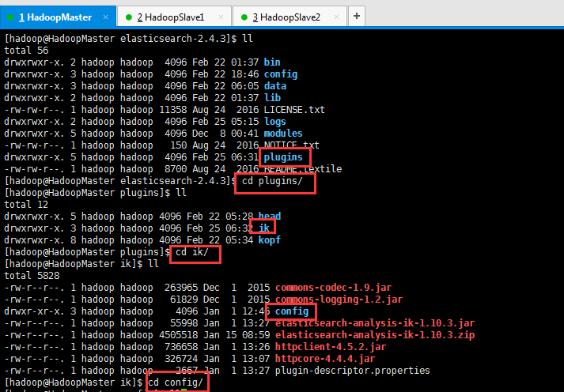
Task: Select the 'README.textile' file name
Action: tap(303, 169)
